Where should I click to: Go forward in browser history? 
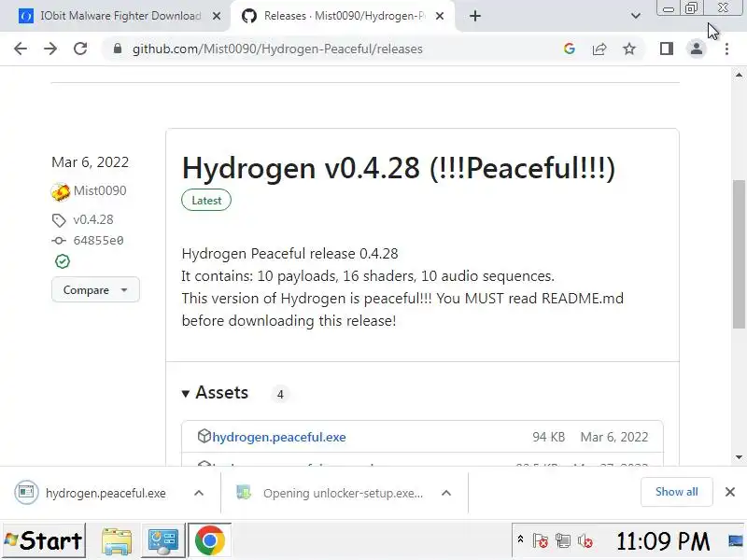(50, 49)
